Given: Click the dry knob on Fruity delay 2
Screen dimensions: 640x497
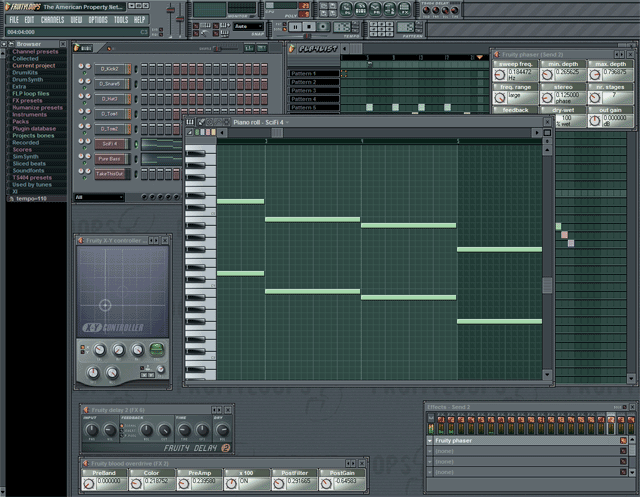Looking at the screenshot, I should pyautogui.click(x=222, y=430).
